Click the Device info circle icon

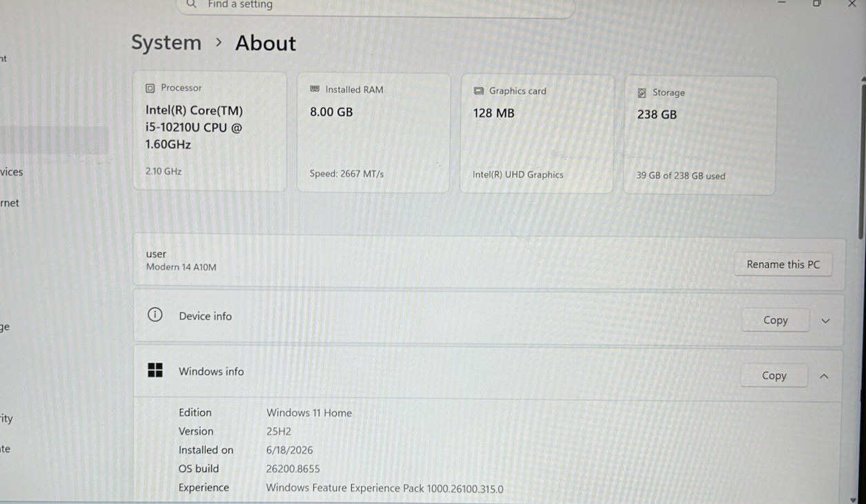155,315
